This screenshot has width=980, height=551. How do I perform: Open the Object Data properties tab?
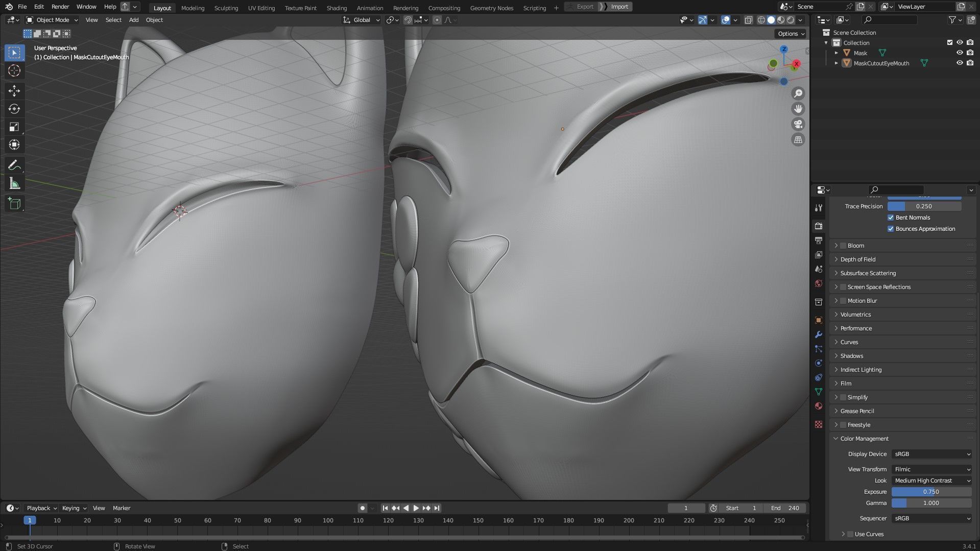[819, 392]
